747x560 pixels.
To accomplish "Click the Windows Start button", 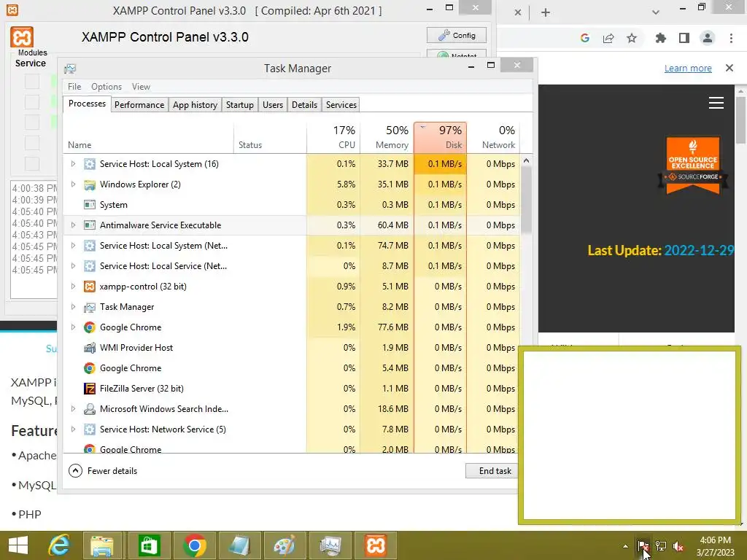I will [x=18, y=545].
